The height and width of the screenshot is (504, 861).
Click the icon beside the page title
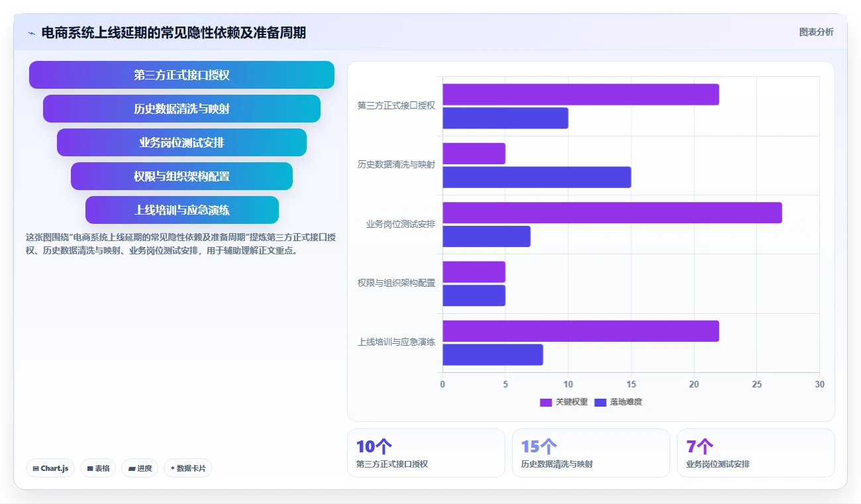[31, 33]
